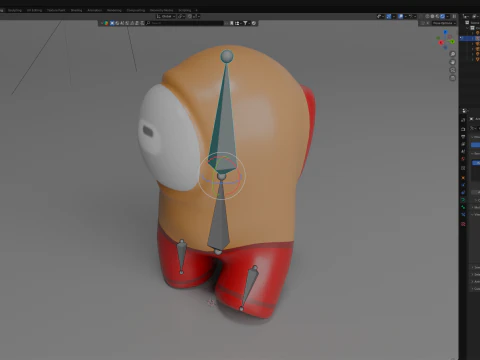Image resolution: width=480 pixels, height=360 pixels.
Task: Open the Tool tab in the Properties editor
Action: pos(463,120)
